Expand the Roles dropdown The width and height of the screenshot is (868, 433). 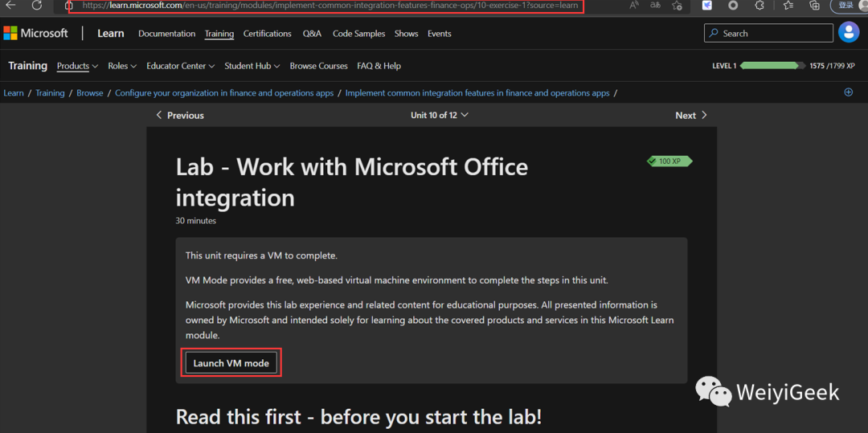[122, 66]
